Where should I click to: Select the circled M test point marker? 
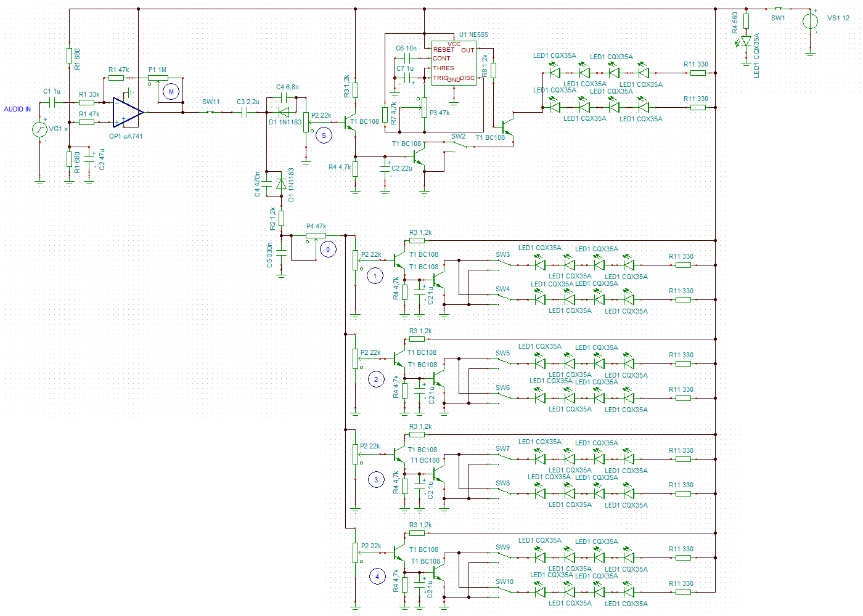171,92
